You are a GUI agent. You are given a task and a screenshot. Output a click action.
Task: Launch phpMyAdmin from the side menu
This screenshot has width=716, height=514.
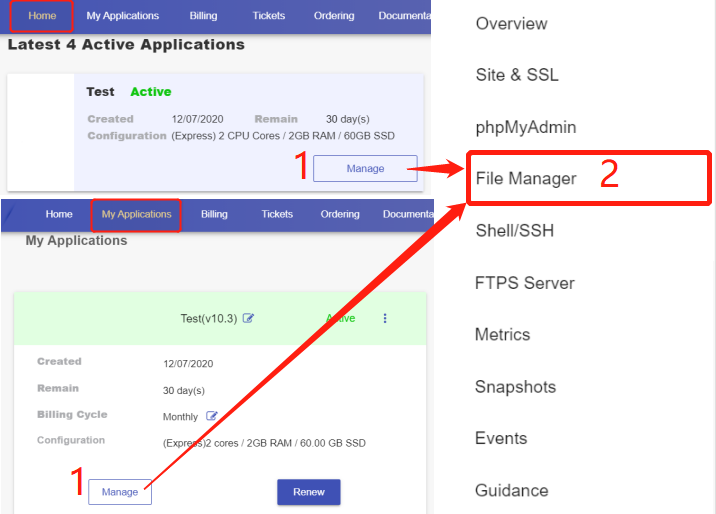pos(525,127)
